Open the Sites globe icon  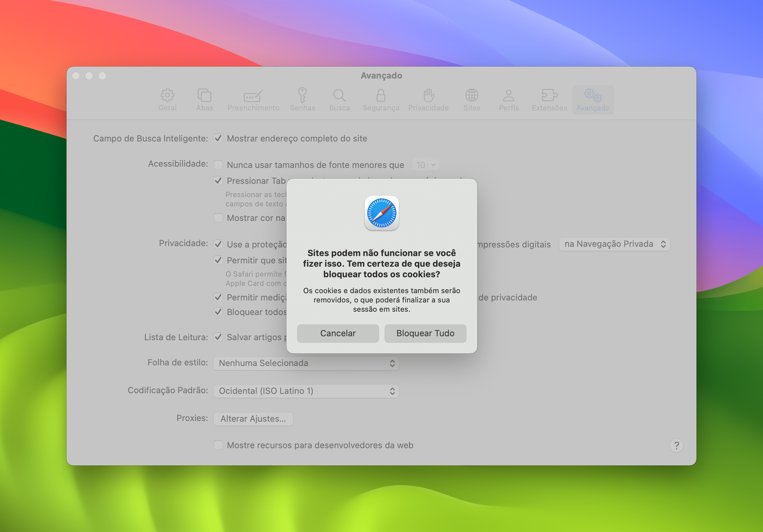[472, 95]
